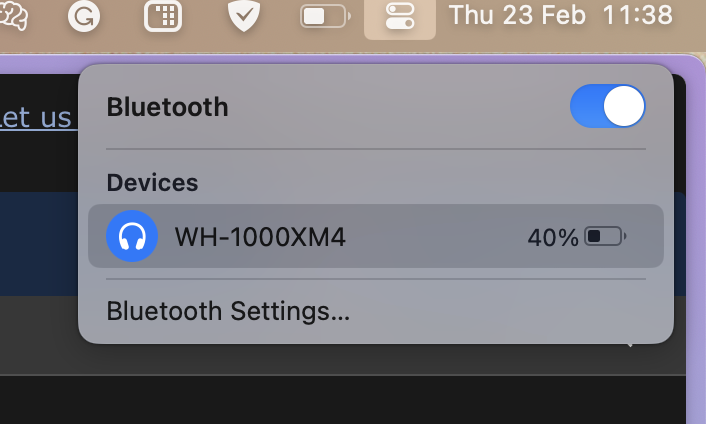Image resolution: width=706 pixels, height=424 pixels.
Task: Click the black page area below the panel
Action: [x=342, y=400]
